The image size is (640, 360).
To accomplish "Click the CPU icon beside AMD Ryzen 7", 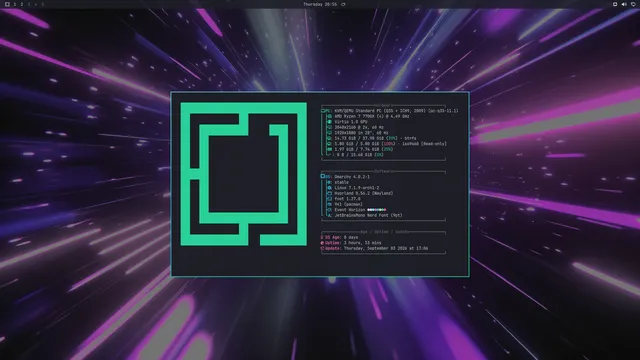I will (x=329, y=116).
